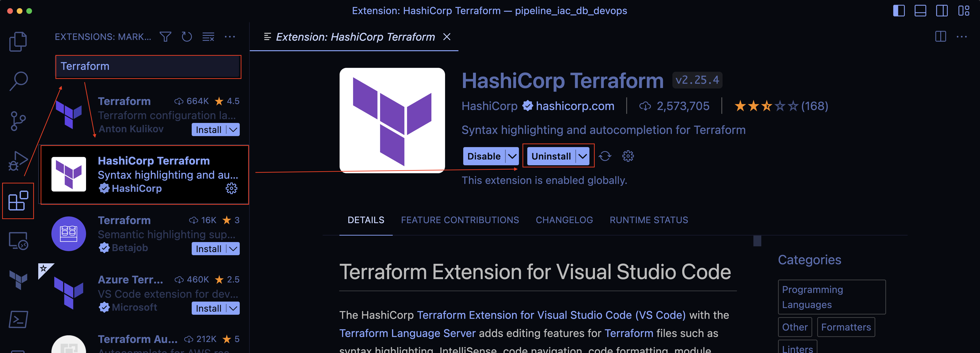This screenshot has width=980, height=353.
Task: Open Remote Explorer in the activity bar
Action: [x=18, y=241]
